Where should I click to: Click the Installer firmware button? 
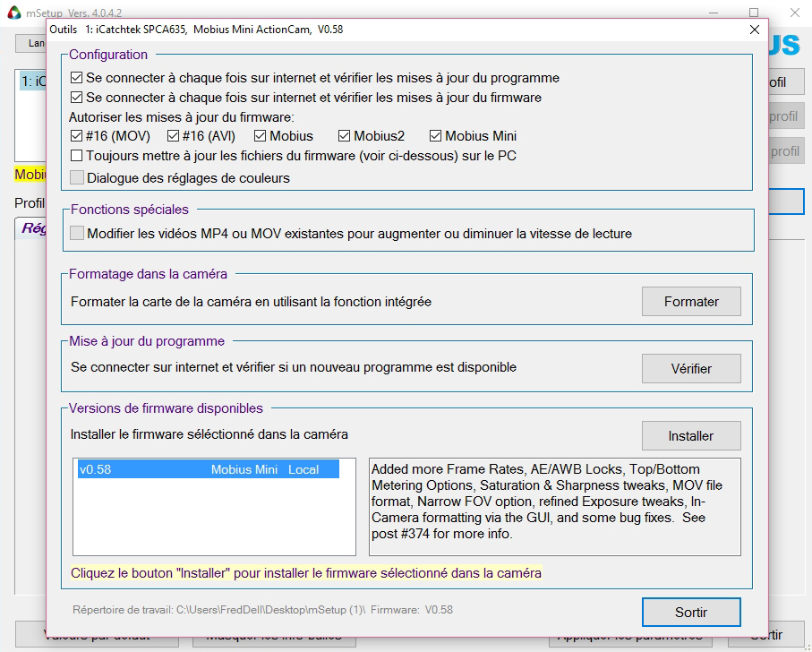tap(691, 436)
